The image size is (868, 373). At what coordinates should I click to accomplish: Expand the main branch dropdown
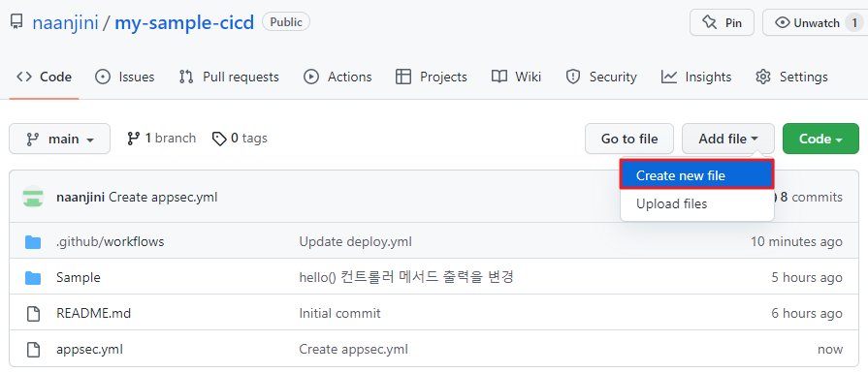(x=60, y=139)
